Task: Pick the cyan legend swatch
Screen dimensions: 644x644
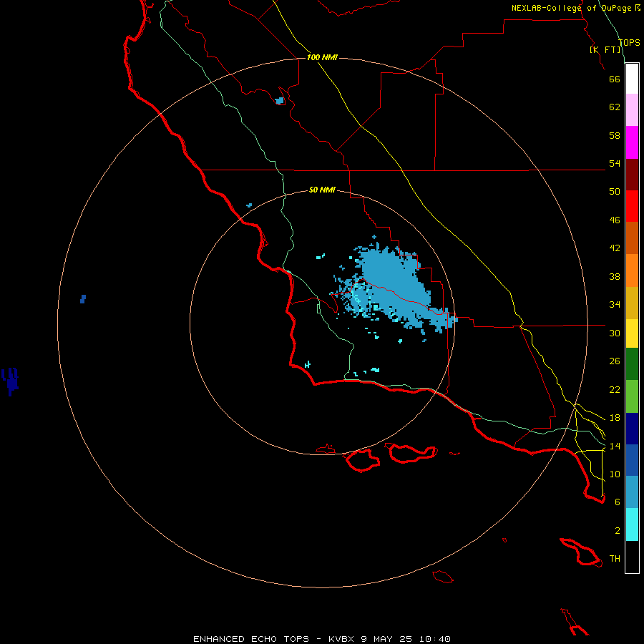Action: pos(632,525)
